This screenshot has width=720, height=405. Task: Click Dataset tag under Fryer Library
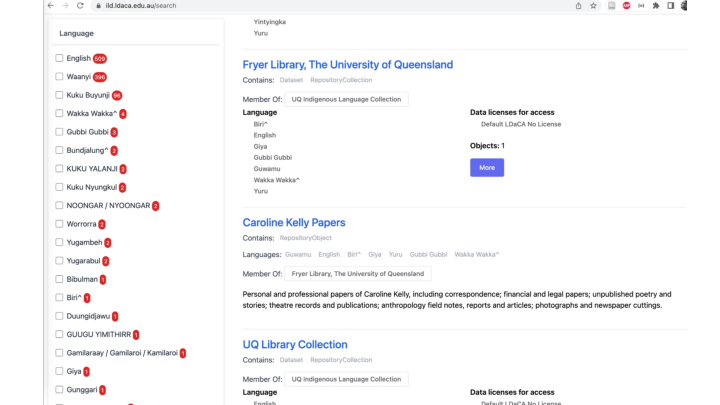(x=291, y=80)
